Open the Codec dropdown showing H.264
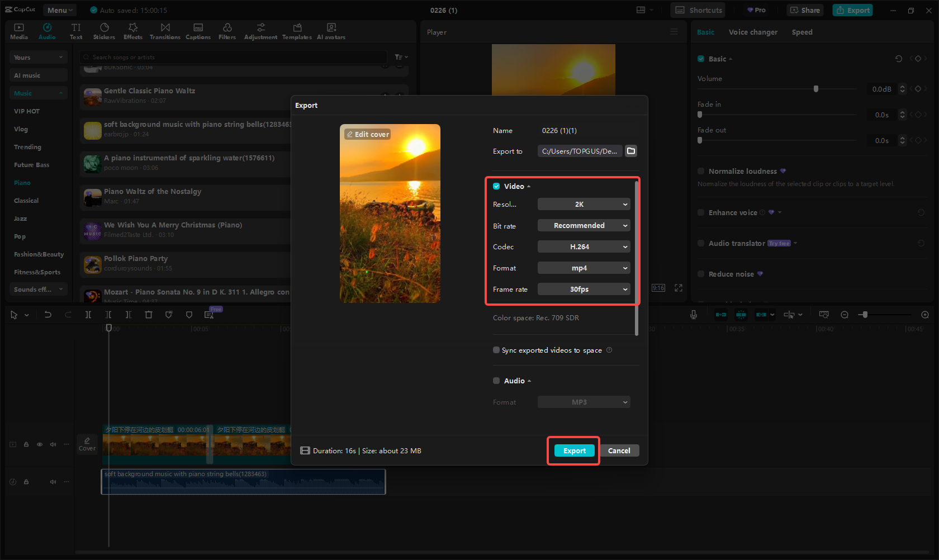The width and height of the screenshot is (939, 560). point(584,247)
